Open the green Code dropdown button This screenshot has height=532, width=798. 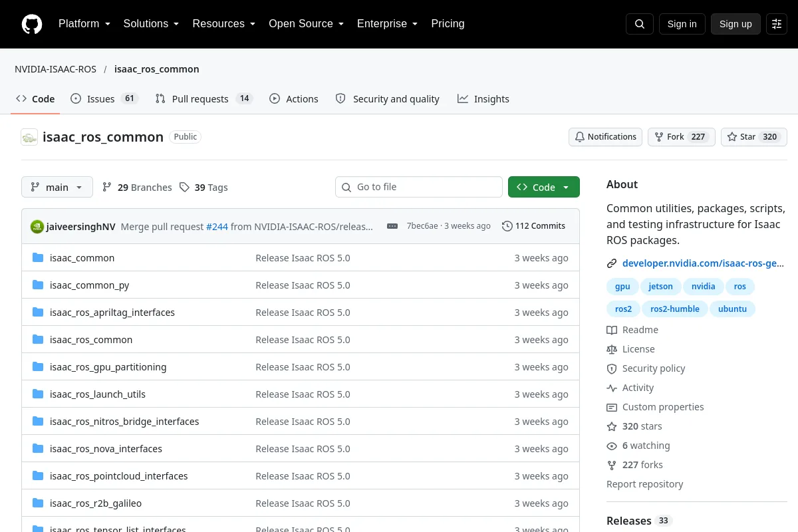pos(544,187)
